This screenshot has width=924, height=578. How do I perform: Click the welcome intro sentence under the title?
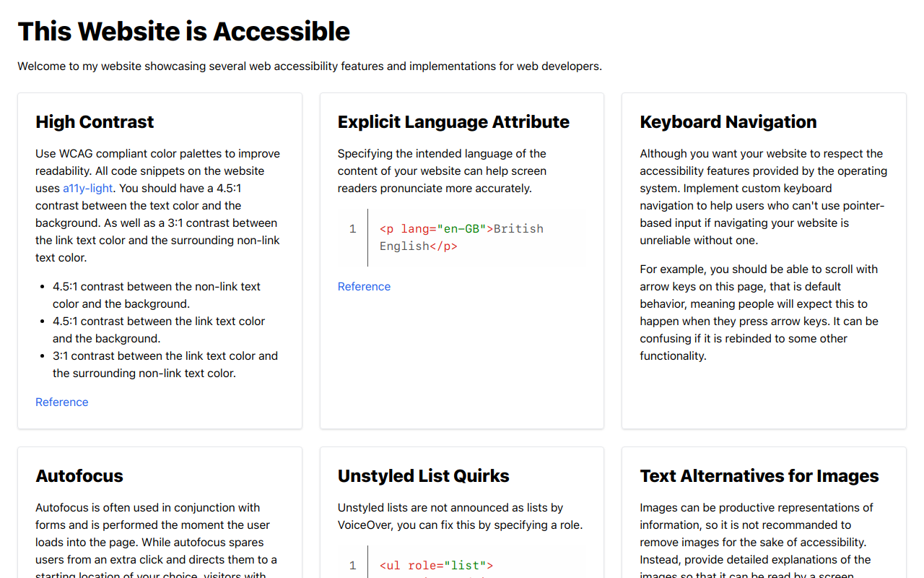coord(310,66)
